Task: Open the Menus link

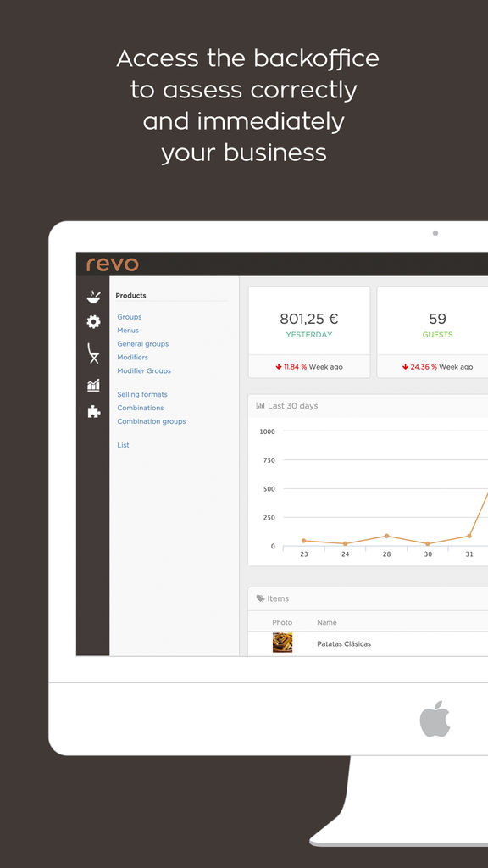Action: (x=128, y=331)
